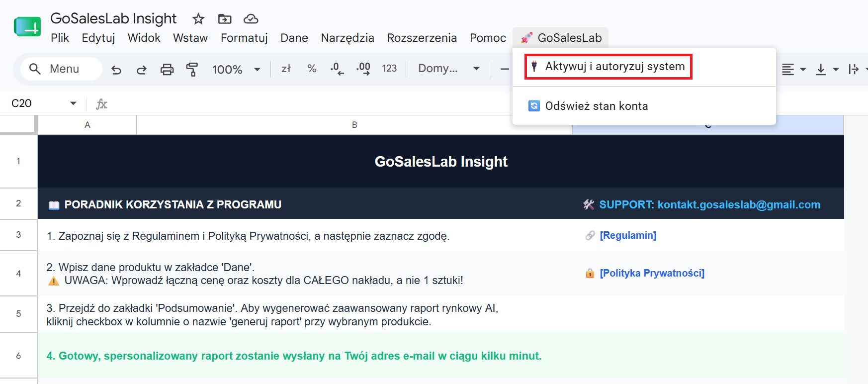Select row 5 header
The image size is (868, 384).
pyautogui.click(x=18, y=314)
